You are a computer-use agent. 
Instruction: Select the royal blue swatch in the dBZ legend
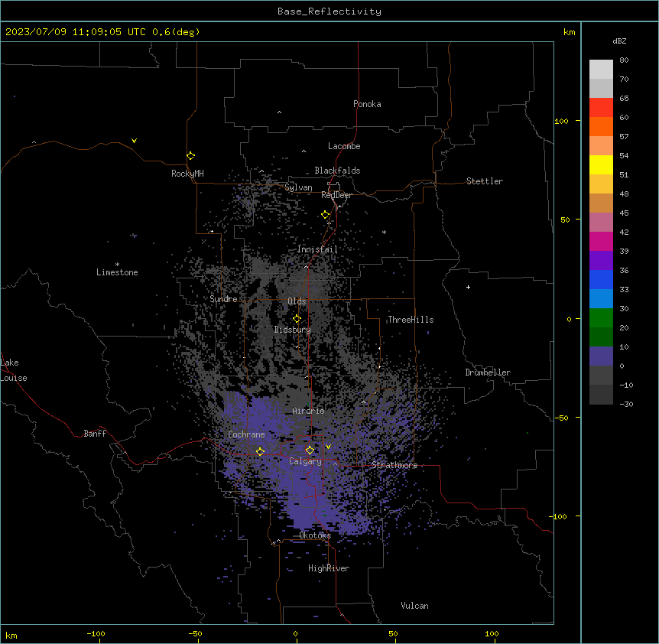point(601,279)
